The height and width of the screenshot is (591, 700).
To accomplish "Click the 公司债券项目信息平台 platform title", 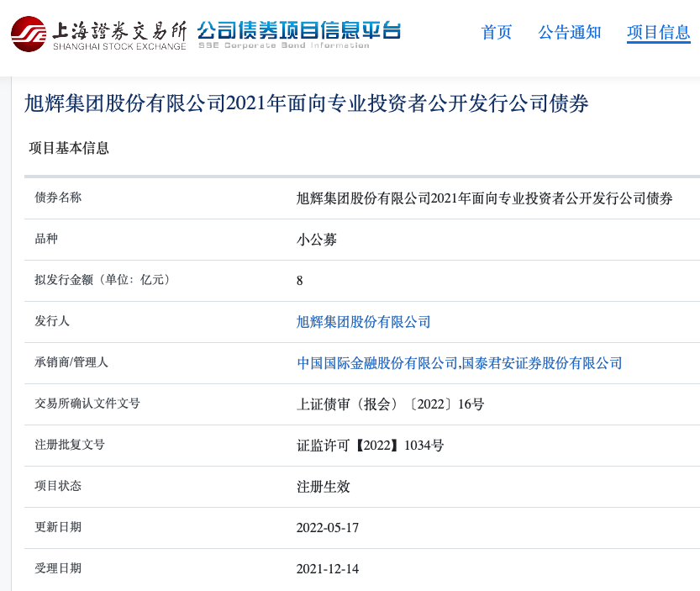I will pyautogui.click(x=298, y=31).
